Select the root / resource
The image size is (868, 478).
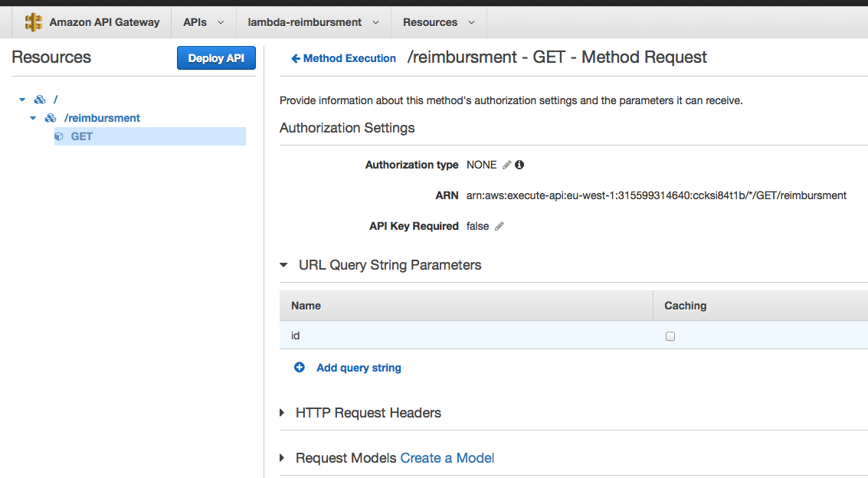click(55, 100)
